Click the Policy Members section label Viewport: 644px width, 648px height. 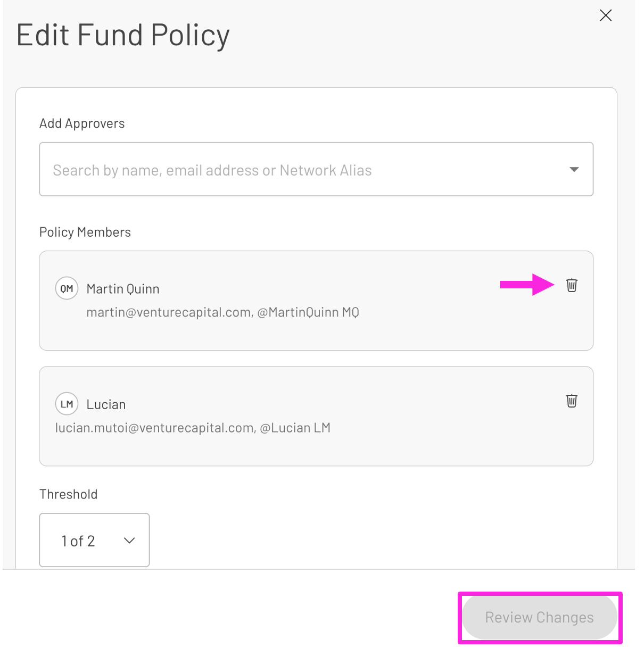[x=85, y=232]
